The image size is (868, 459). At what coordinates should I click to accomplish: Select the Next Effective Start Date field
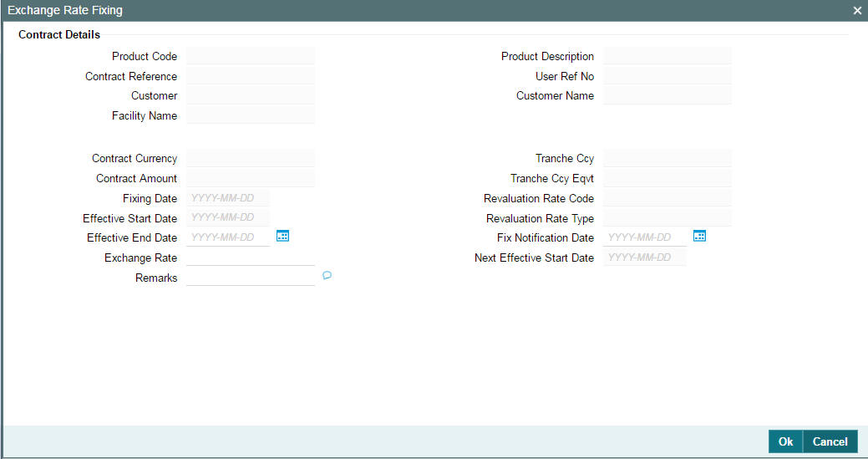point(645,258)
